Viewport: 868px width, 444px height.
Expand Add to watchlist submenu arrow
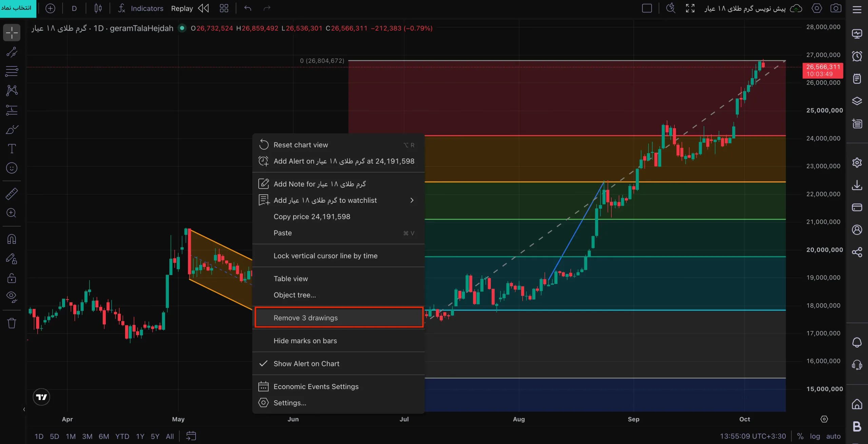coord(412,200)
